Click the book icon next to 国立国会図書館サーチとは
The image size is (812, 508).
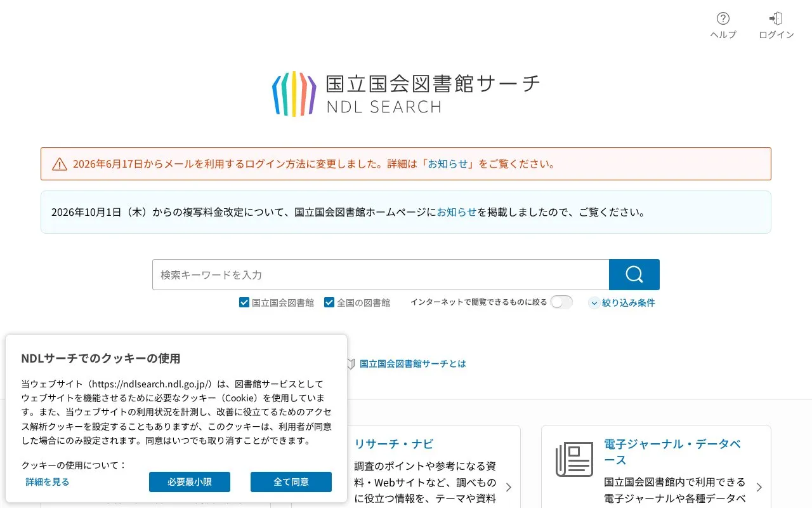pyautogui.click(x=350, y=364)
